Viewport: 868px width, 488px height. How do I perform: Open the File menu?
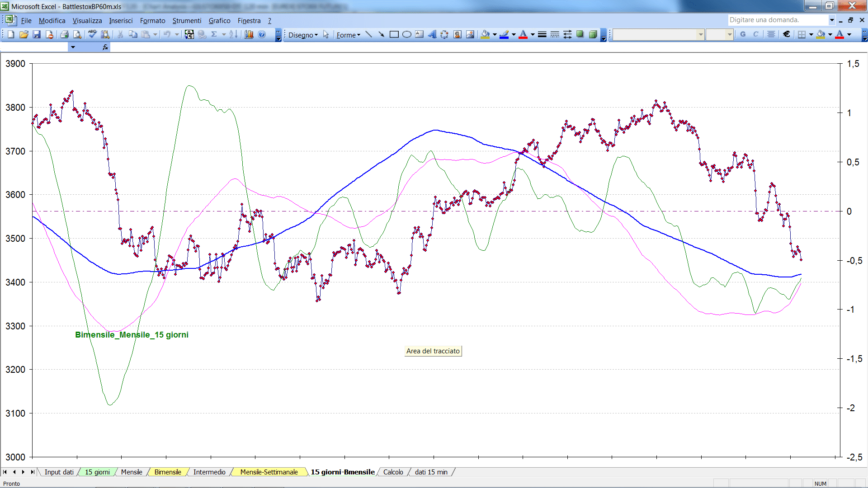pos(26,21)
